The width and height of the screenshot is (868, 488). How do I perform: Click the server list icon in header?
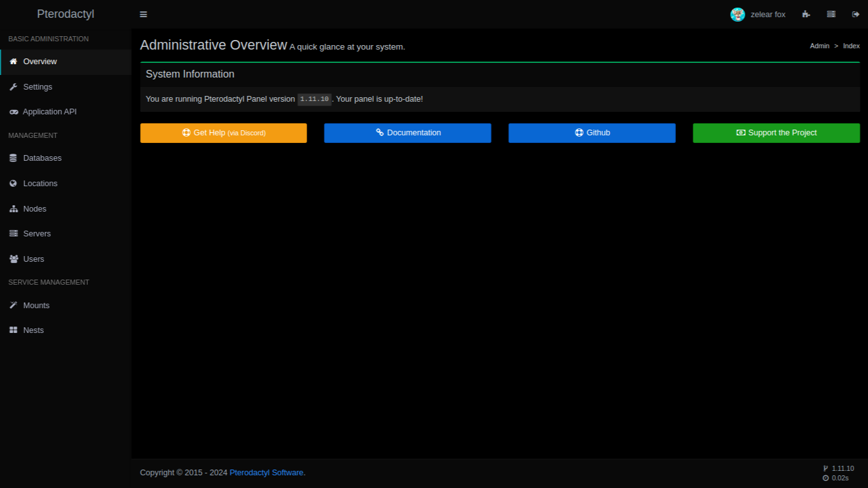tap(831, 15)
